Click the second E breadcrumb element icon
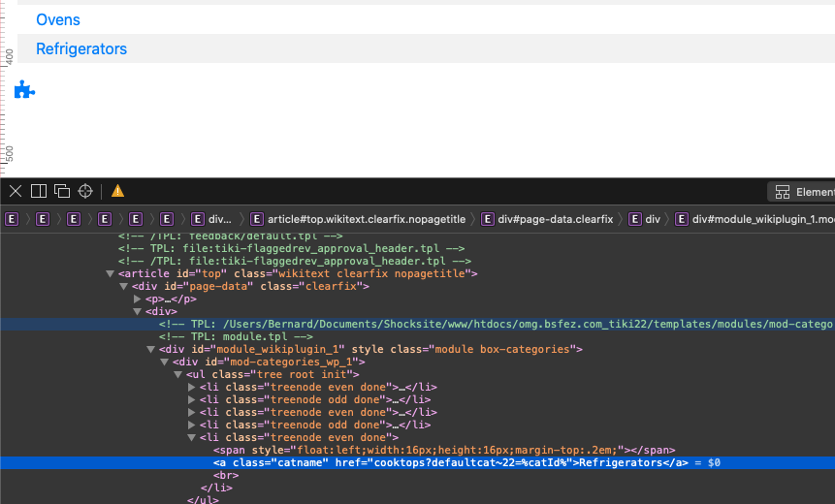 [43, 219]
